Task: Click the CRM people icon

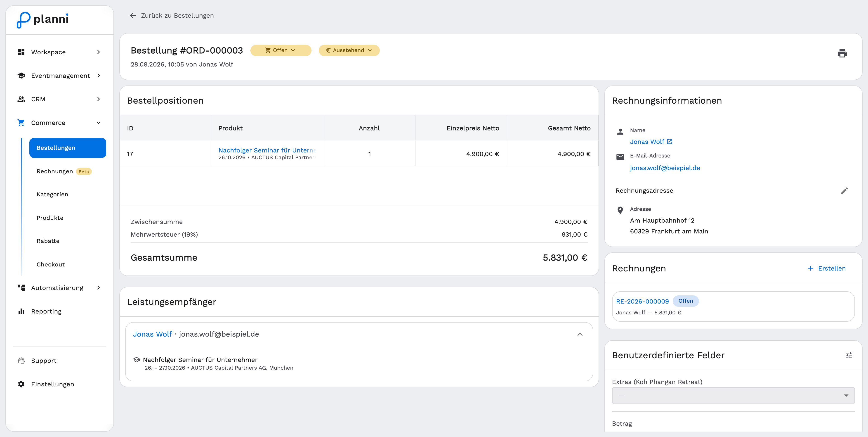Action: (21, 99)
